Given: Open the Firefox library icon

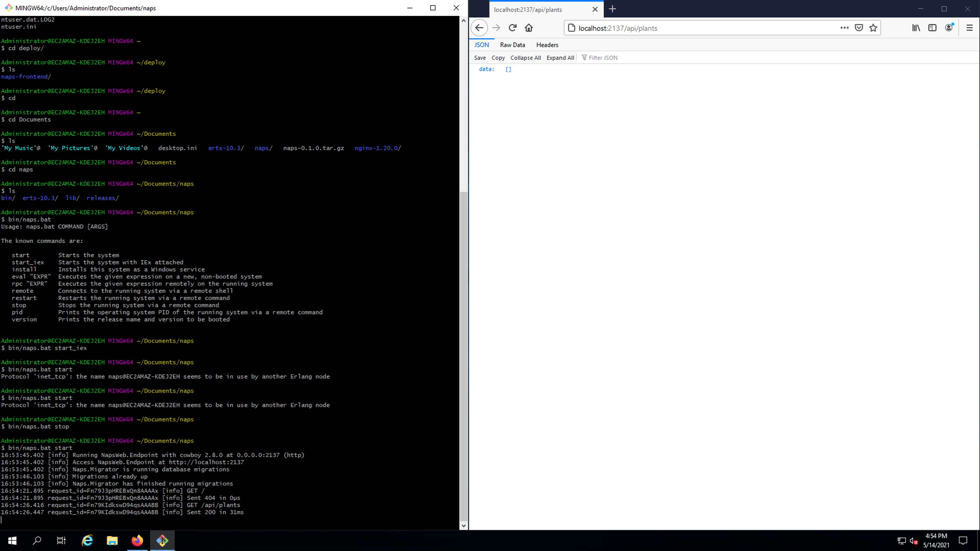Looking at the screenshot, I should click(916, 28).
